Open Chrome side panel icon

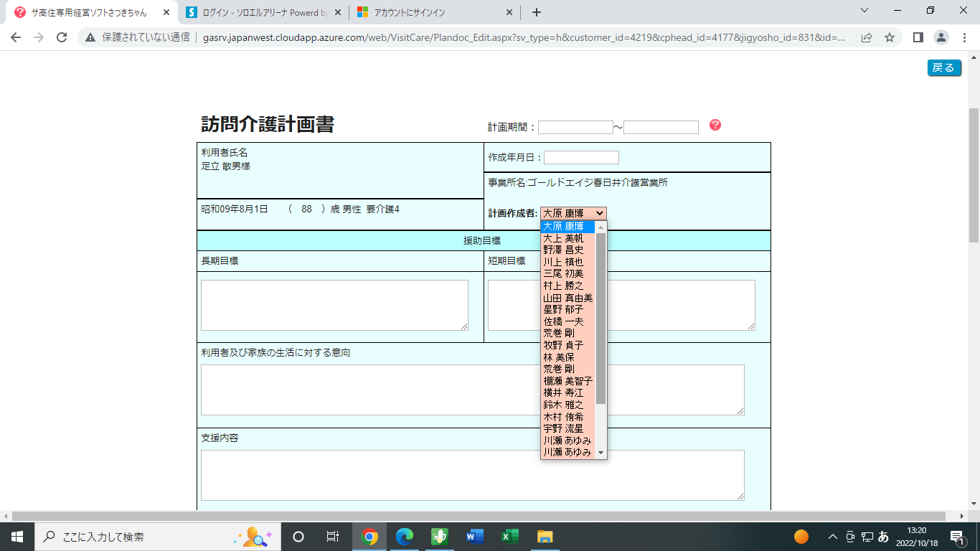click(x=918, y=37)
